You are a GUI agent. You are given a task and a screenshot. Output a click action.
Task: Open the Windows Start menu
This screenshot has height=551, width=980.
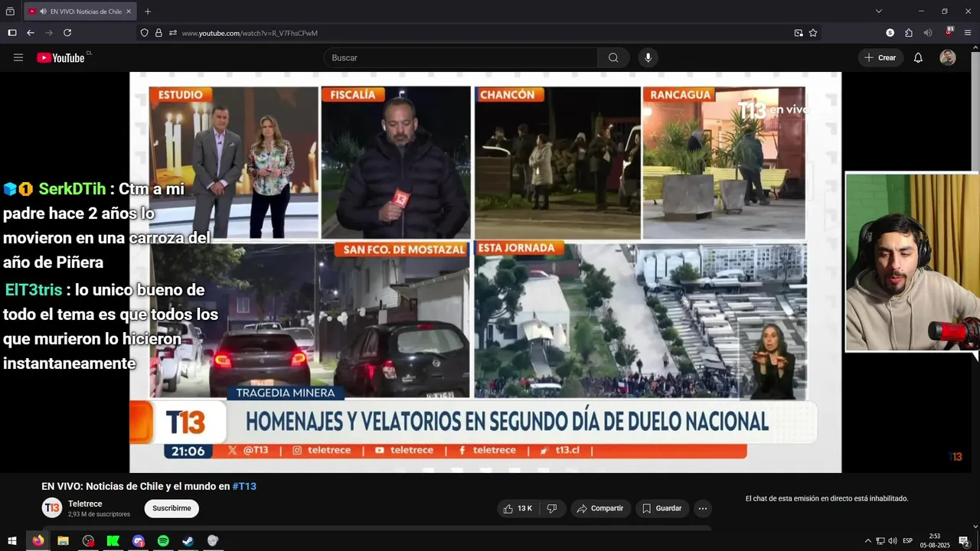12,541
